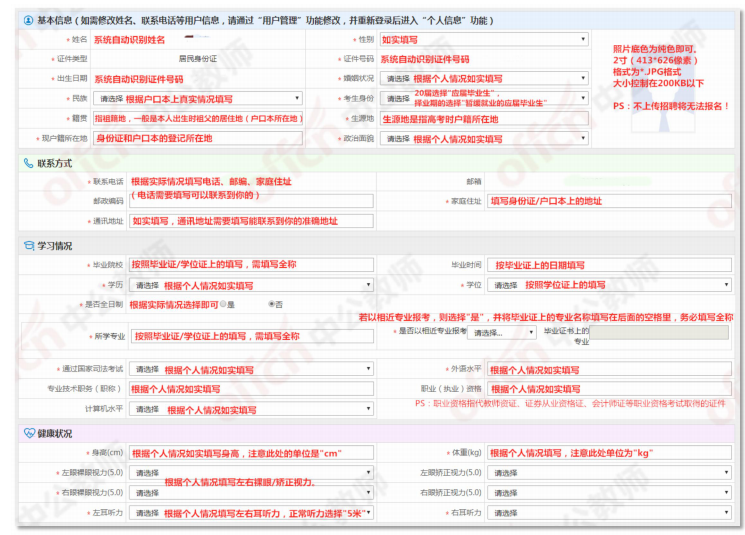Click the photo upload placeholder image
This screenshot has width=745, height=535.
[x=663, y=88]
